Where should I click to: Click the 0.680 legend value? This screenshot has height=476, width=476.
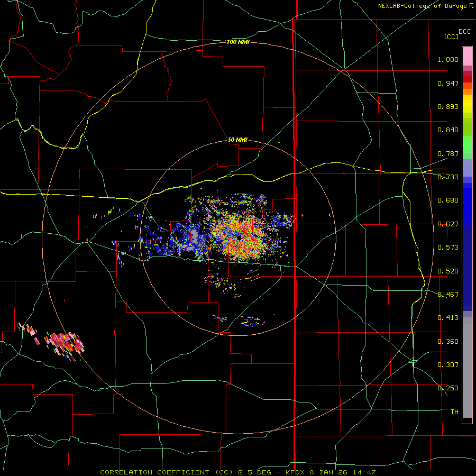click(448, 200)
